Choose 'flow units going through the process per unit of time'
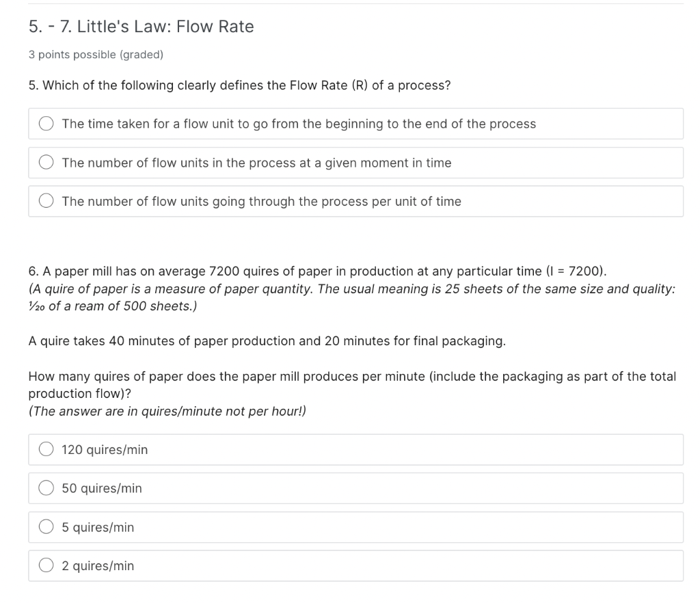Viewport: 700px width, 603px height. point(46,200)
